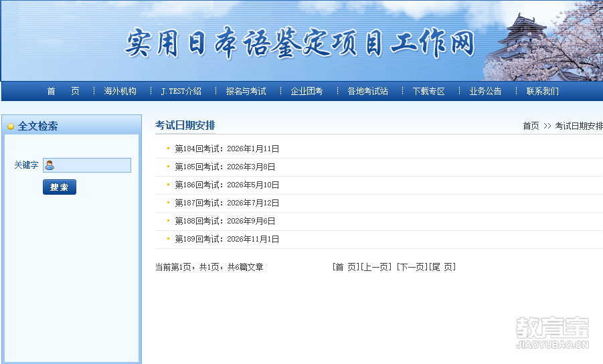This screenshot has height=364, width=603.
Task: Open 业务公告 in the navigation bar
Action: 485,91
